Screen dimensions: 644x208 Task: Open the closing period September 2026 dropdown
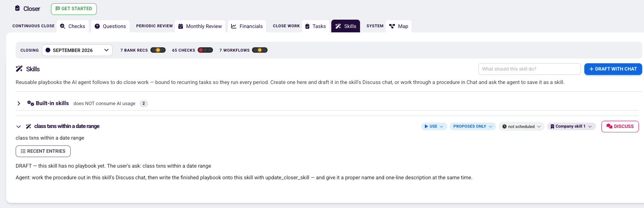[x=77, y=50]
